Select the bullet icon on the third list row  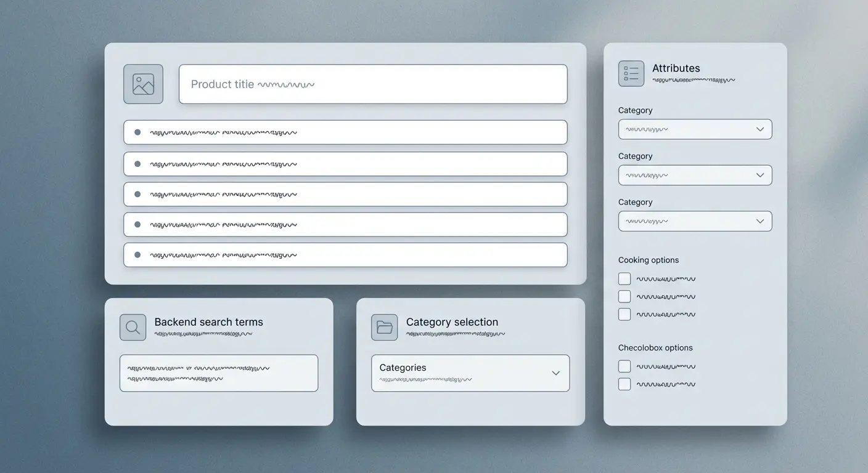click(137, 193)
